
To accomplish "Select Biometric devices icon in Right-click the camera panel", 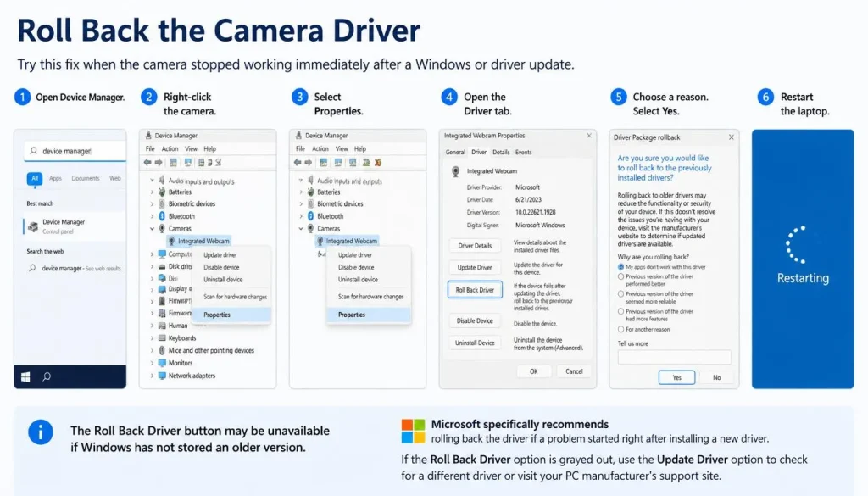I will 162,203.
